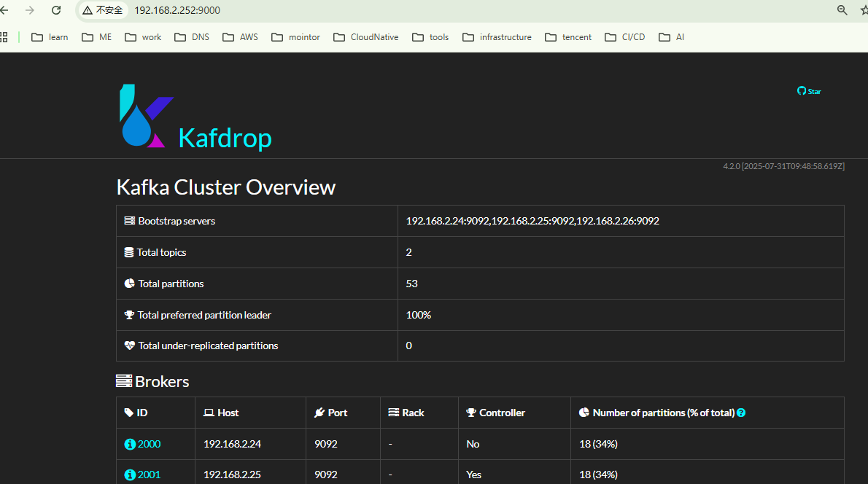The width and height of the screenshot is (868, 484).
Task: Open the DNS bookmark folder
Action: (192, 37)
